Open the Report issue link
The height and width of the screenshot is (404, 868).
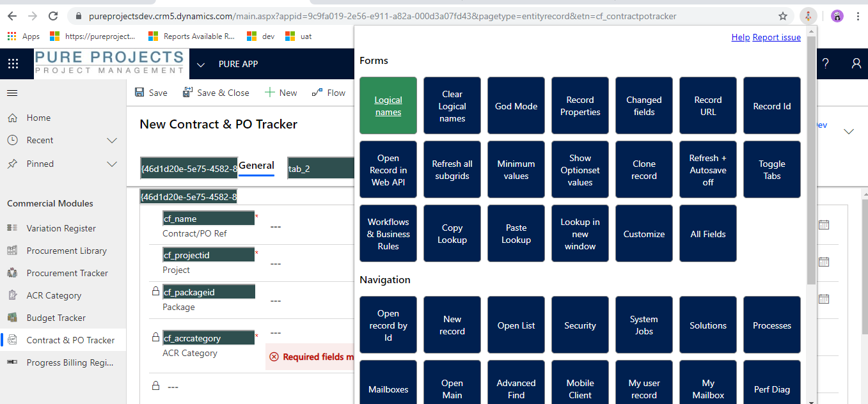click(x=777, y=37)
